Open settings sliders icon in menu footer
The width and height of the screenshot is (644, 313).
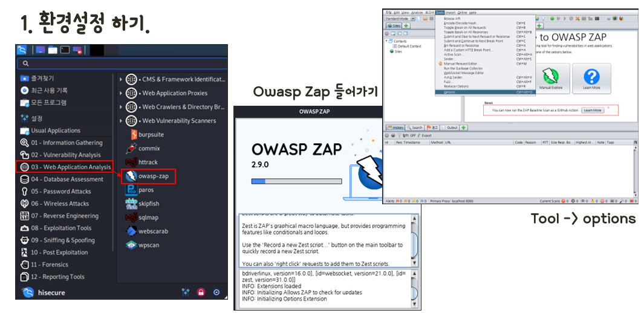point(185,292)
